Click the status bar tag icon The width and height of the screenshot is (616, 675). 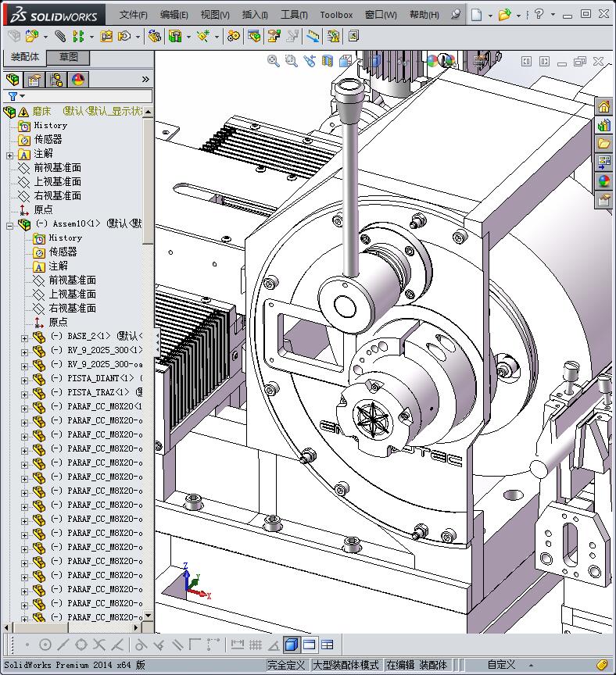click(602, 665)
